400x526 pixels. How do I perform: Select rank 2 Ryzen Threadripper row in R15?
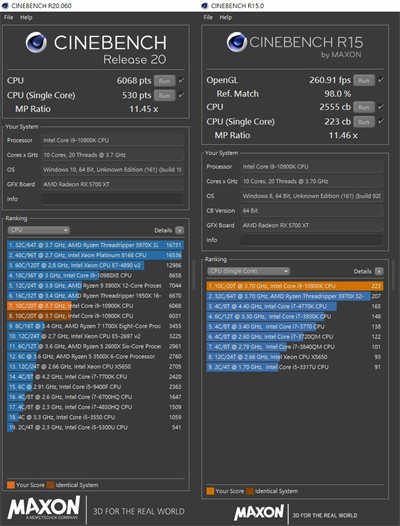295,296
